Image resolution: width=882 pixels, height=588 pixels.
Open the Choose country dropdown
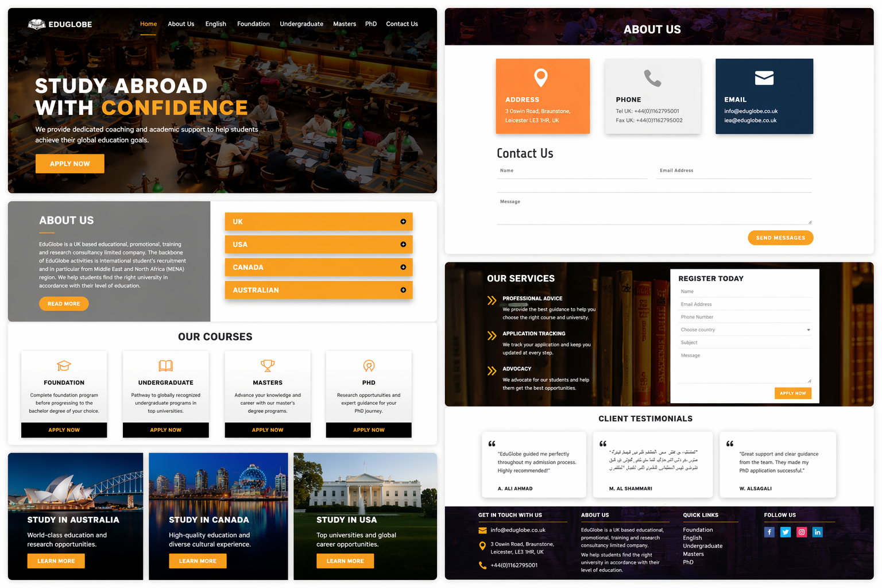click(x=745, y=330)
